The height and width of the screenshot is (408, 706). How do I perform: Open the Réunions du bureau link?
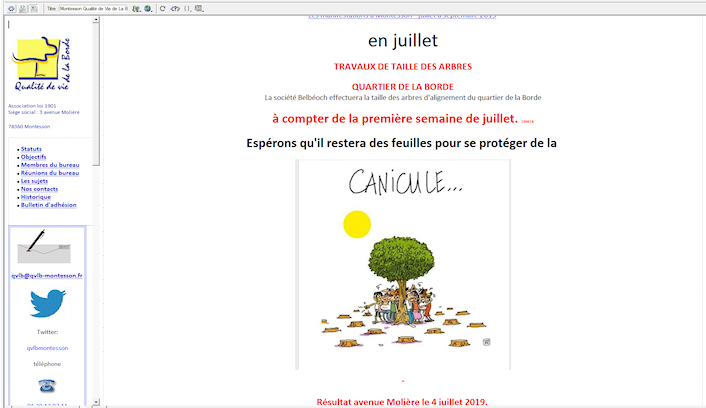pyautogui.click(x=50, y=173)
